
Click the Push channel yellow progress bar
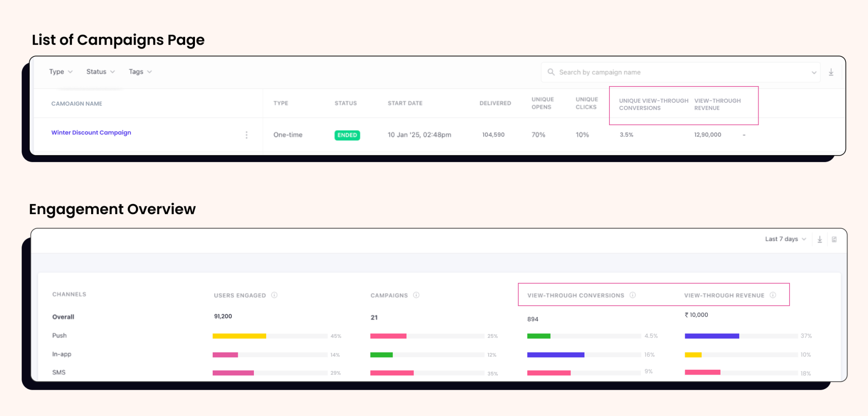coord(239,335)
